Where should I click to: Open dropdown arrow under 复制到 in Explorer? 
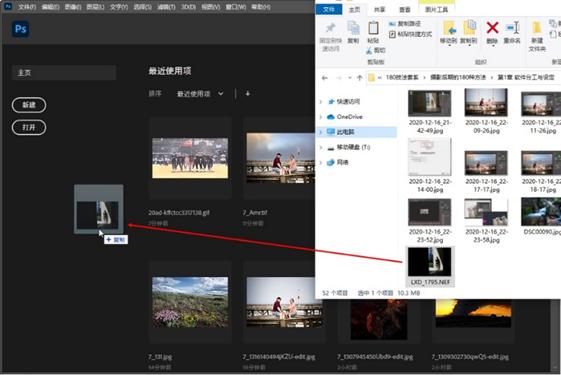tap(469, 46)
